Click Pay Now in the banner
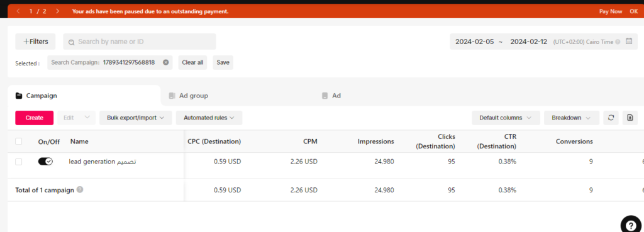 point(611,11)
